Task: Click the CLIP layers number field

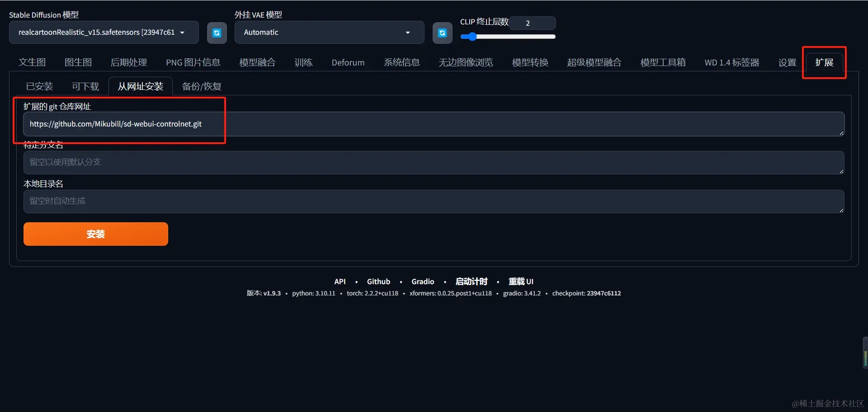Action: 533,23
